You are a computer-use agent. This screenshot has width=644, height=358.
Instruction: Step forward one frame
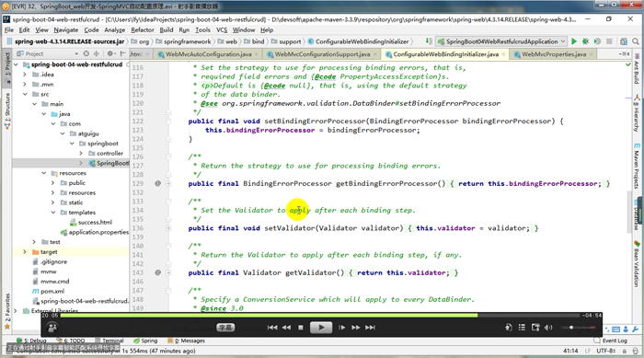point(341,328)
